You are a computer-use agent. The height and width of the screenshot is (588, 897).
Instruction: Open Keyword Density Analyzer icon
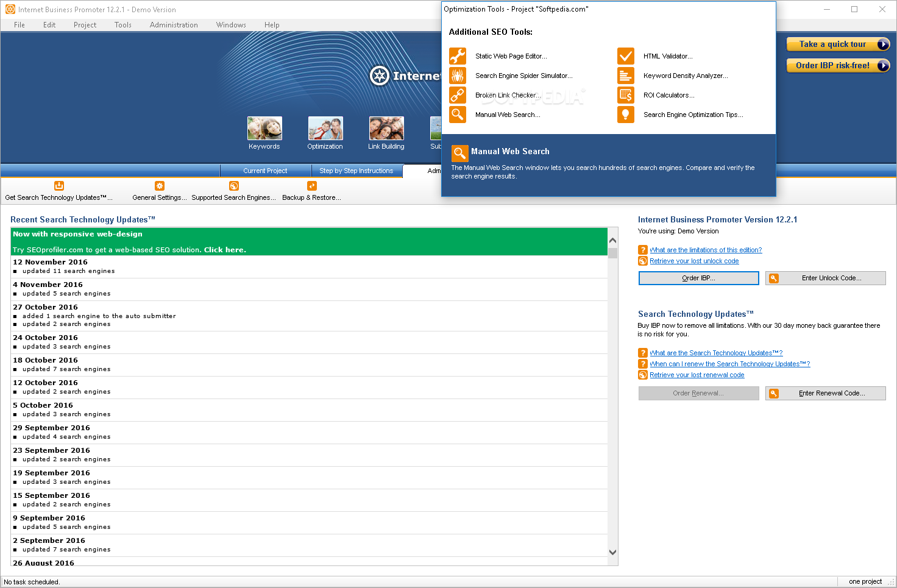(626, 76)
